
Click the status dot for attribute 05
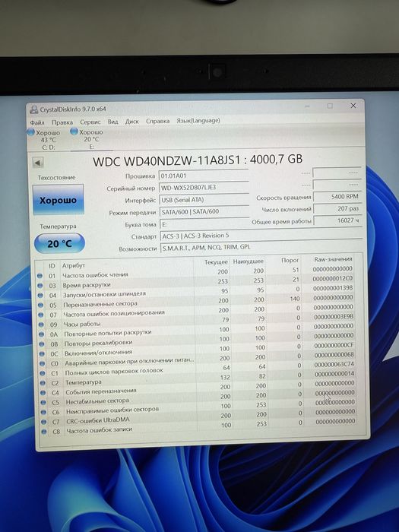click(x=41, y=305)
